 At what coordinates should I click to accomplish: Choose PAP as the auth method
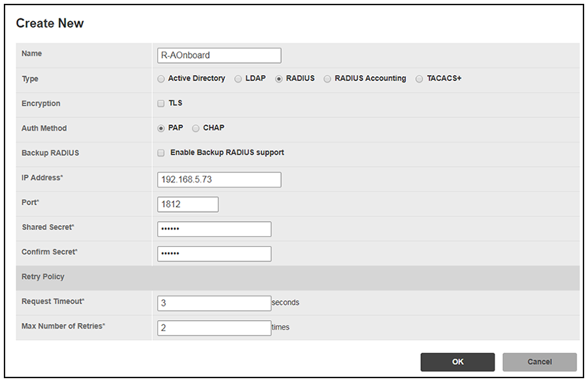tap(161, 128)
